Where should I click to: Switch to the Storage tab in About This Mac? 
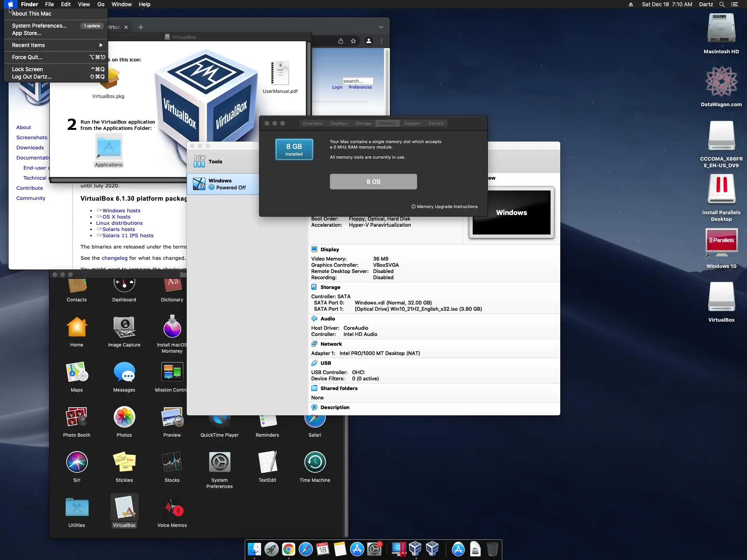(363, 123)
